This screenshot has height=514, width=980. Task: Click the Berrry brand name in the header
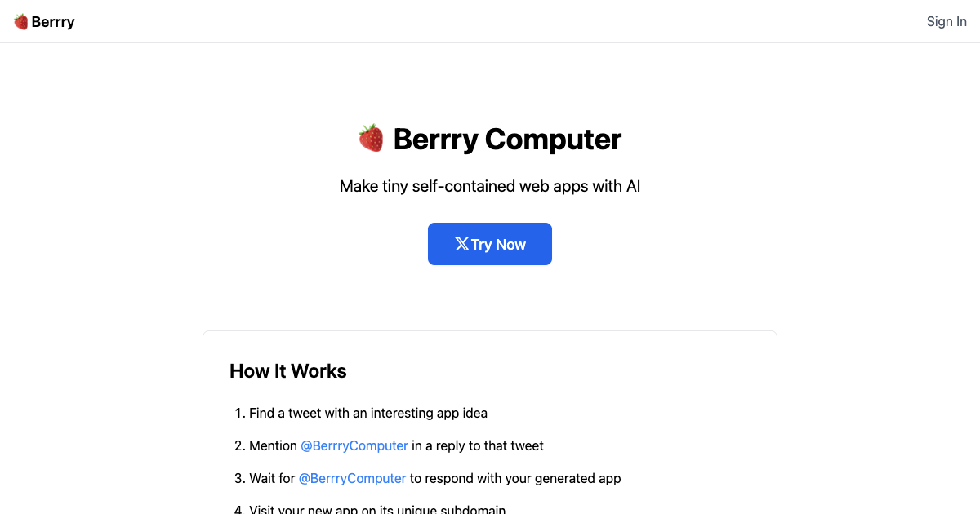pyautogui.click(x=52, y=21)
